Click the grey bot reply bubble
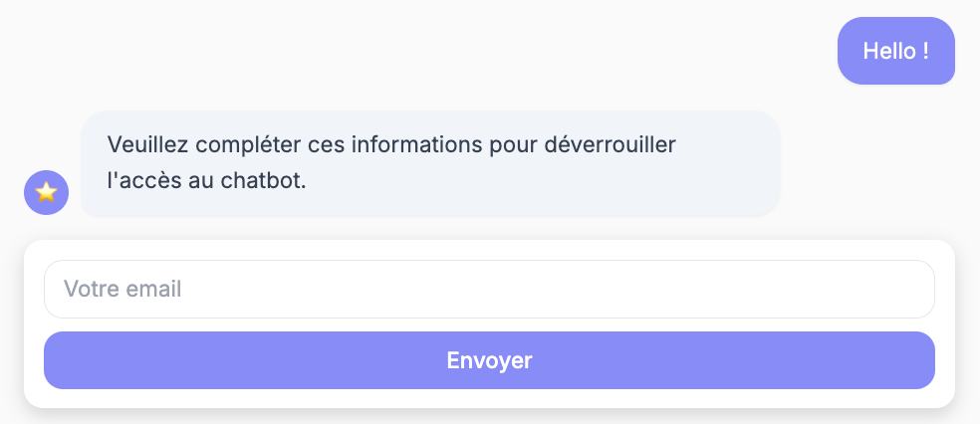Image resolution: width=980 pixels, height=424 pixels. pyautogui.click(x=430, y=163)
